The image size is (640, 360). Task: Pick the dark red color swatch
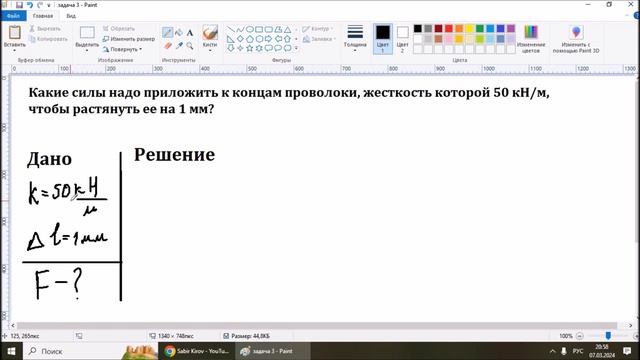point(438,29)
